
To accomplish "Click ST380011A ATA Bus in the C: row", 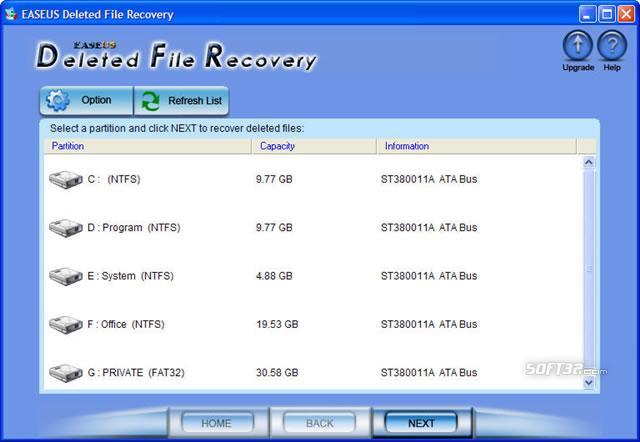I will pos(429,179).
